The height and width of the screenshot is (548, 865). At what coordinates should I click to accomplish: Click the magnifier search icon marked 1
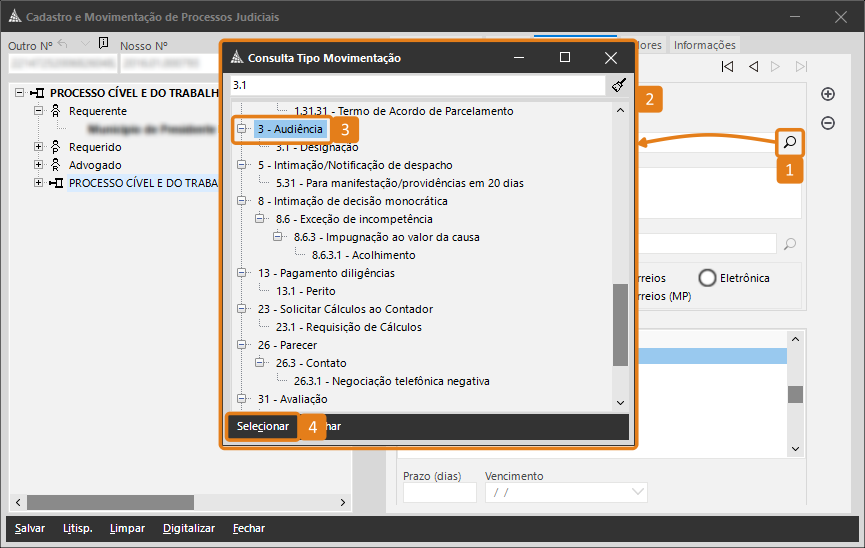[790, 142]
